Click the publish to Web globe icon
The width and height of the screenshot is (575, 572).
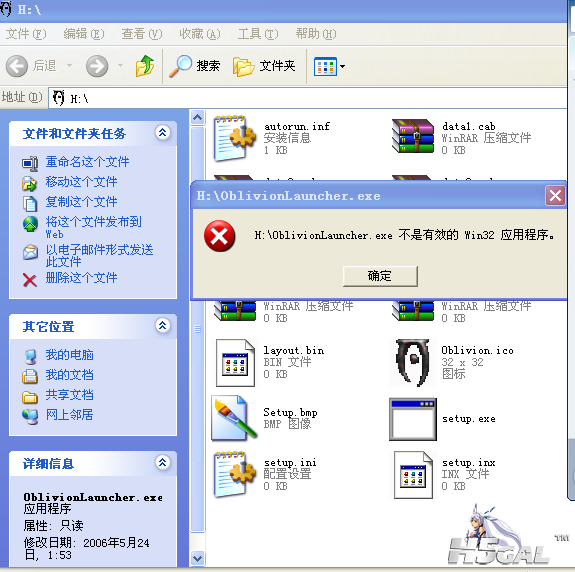30,224
